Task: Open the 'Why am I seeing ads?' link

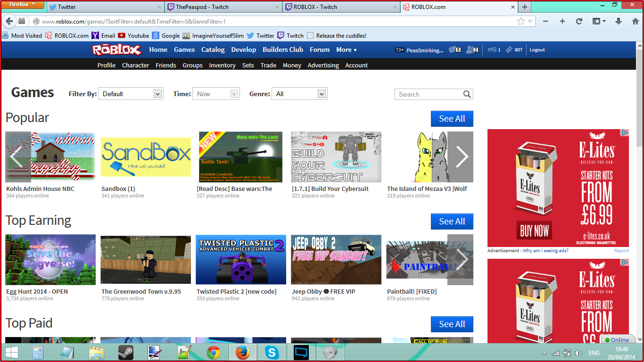Action: point(545,251)
